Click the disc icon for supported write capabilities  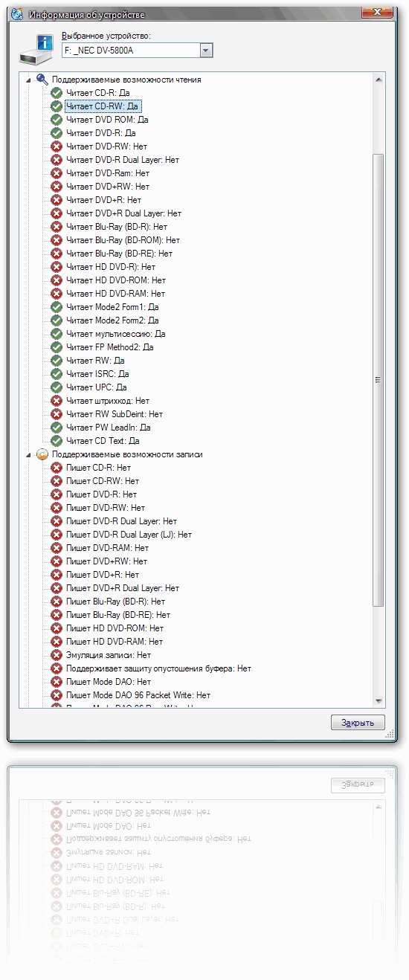point(42,454)
